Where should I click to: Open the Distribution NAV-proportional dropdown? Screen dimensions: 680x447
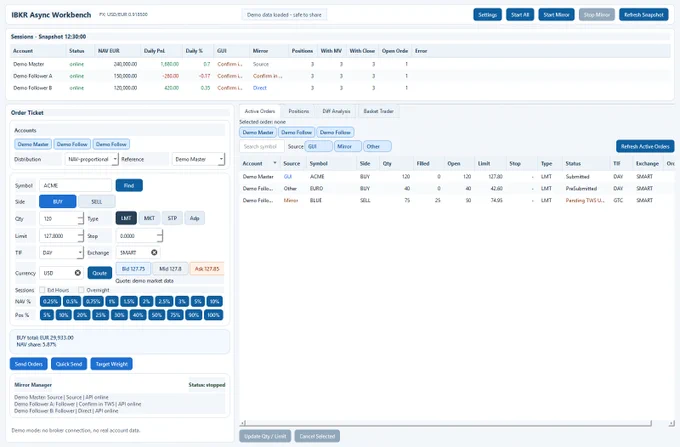coord(92,159)
